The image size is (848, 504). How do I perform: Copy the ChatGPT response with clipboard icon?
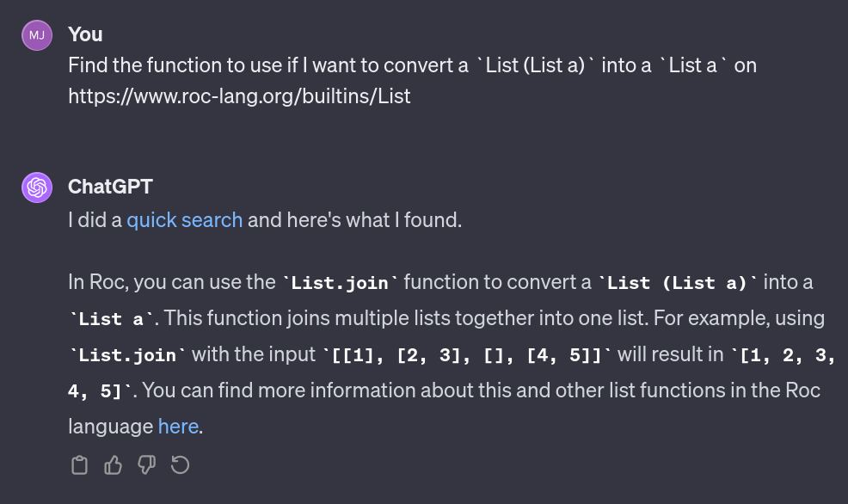pyautogui.click(x=79, y=465)
